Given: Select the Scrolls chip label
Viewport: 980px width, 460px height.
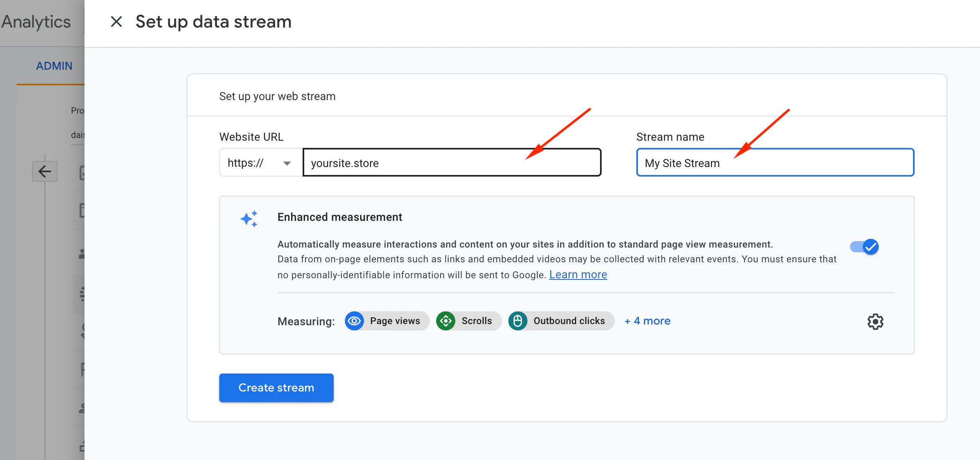Looking at the screenshot, I should pos(476,321).
